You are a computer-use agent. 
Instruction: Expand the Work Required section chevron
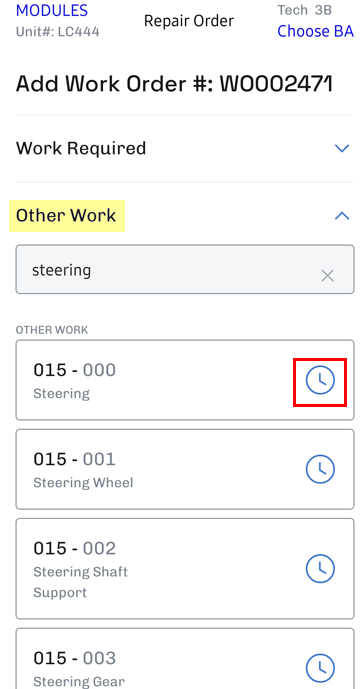[342, 148]
